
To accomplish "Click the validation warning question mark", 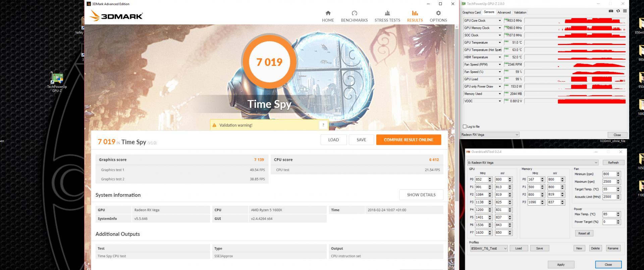I will click(x=323, y=125).
